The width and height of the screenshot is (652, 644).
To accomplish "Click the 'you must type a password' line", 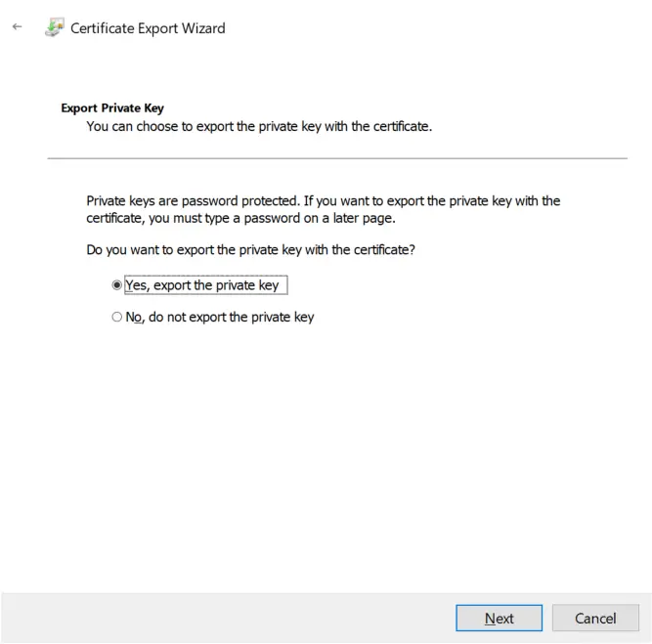I will click(240, 218).
